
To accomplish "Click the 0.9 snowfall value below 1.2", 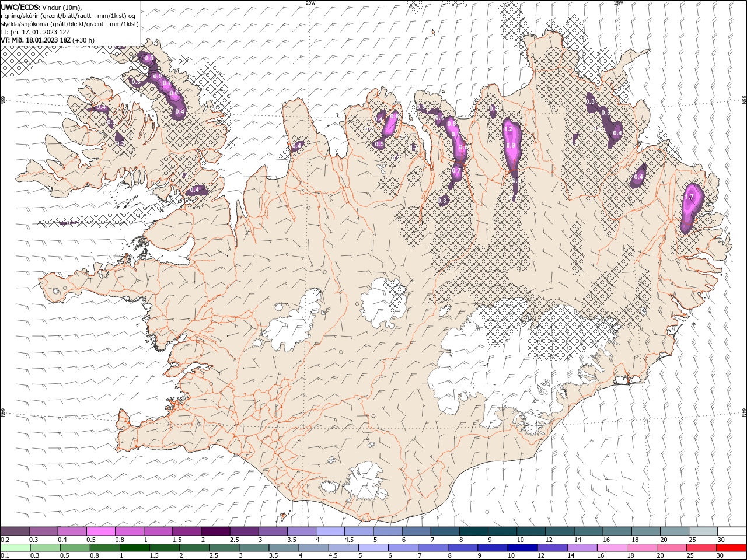I will 511,146.
